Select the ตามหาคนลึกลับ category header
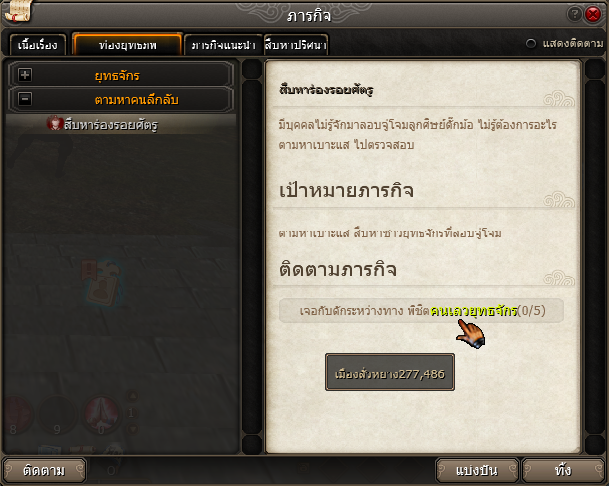 (x=121, y=99)
